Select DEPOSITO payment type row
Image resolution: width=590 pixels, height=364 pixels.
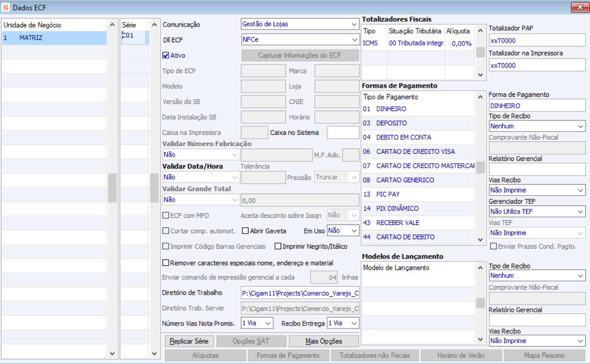point(419,123)
